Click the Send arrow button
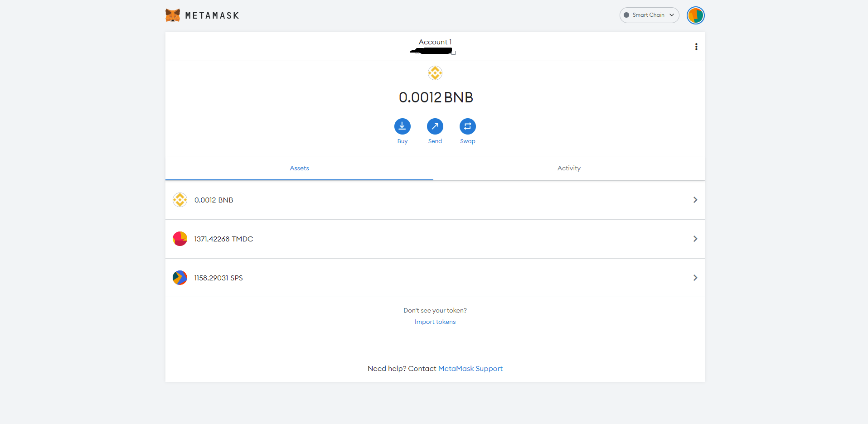This screenshot has width=868, height=424. pos(435,126)
